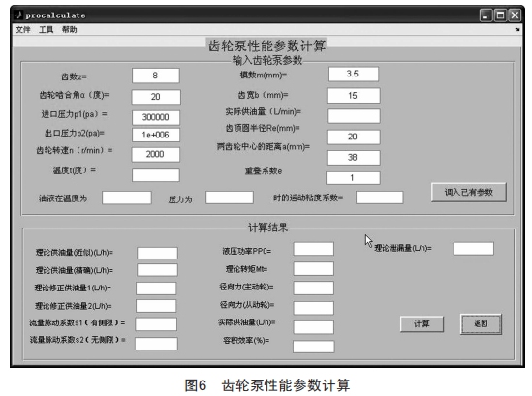Select the 模数m(mm) input field

[353, 74]
